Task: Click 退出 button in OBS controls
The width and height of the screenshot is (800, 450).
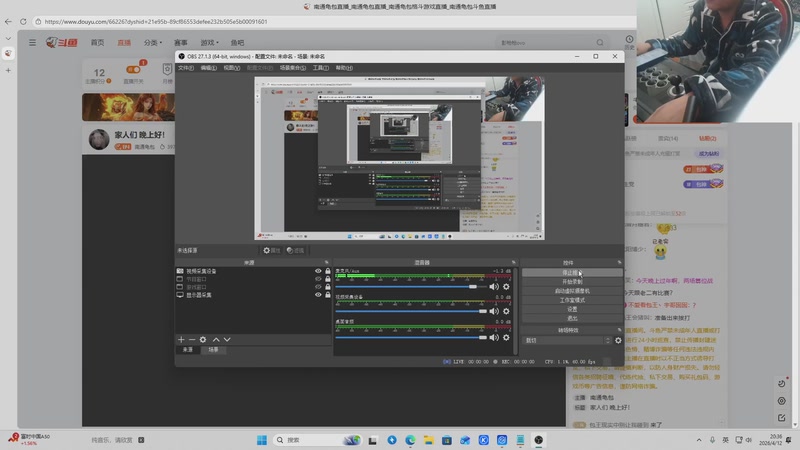Action: [x=572, y=318]
